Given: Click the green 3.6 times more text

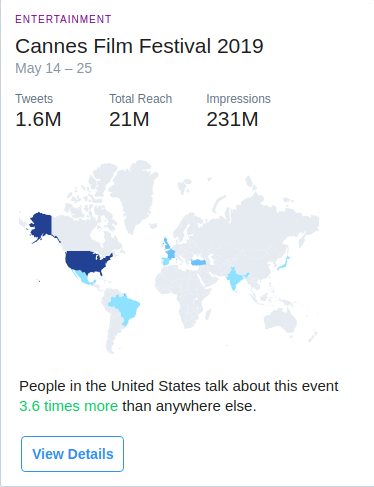Looking at the screenshot, I should (x=69, y=406).
